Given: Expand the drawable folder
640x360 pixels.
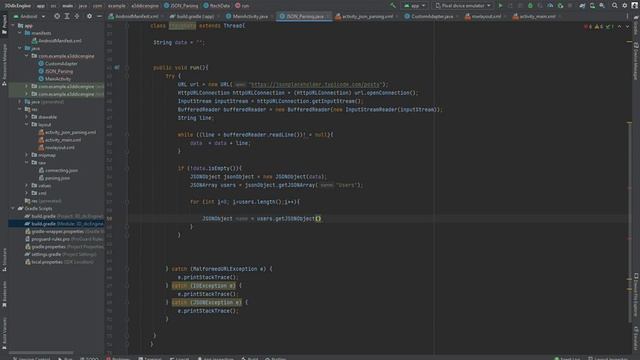Looking at the screenshot, I should [27, 117].
